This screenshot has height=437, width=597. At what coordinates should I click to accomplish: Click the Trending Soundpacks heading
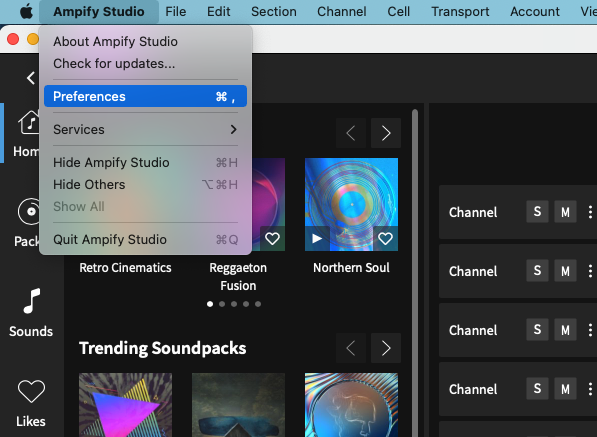tap(163, 348)
